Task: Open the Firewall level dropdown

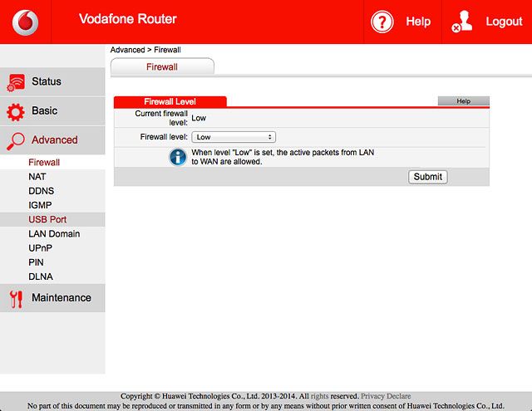Action: pos(234,137)
